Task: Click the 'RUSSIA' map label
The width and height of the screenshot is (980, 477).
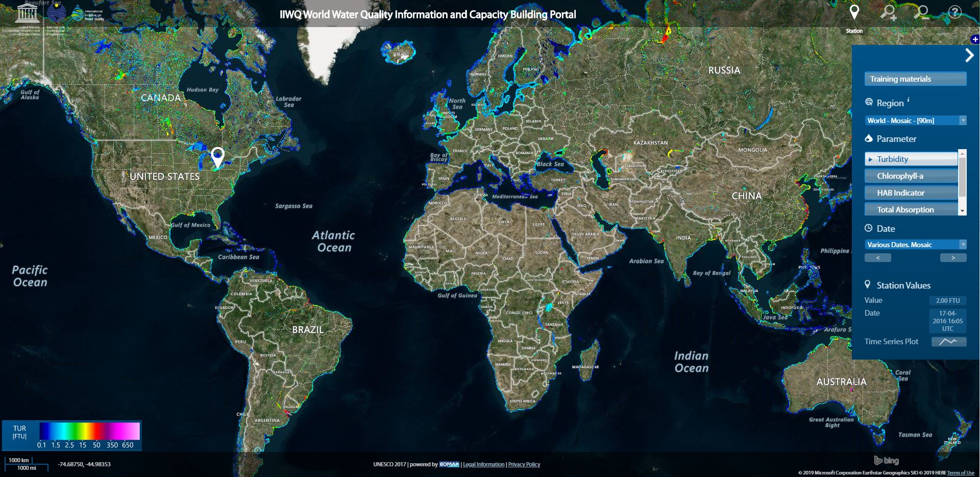Action: [724, 70]
